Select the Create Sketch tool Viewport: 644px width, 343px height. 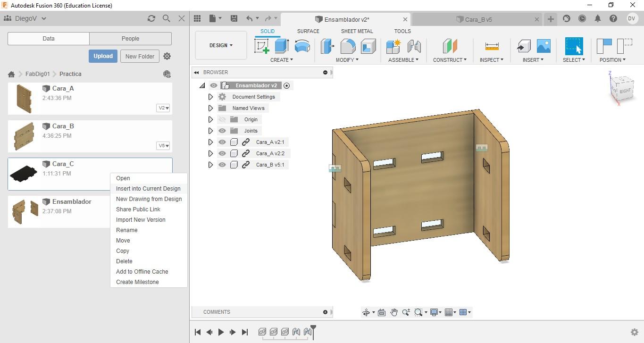(262, 46)
